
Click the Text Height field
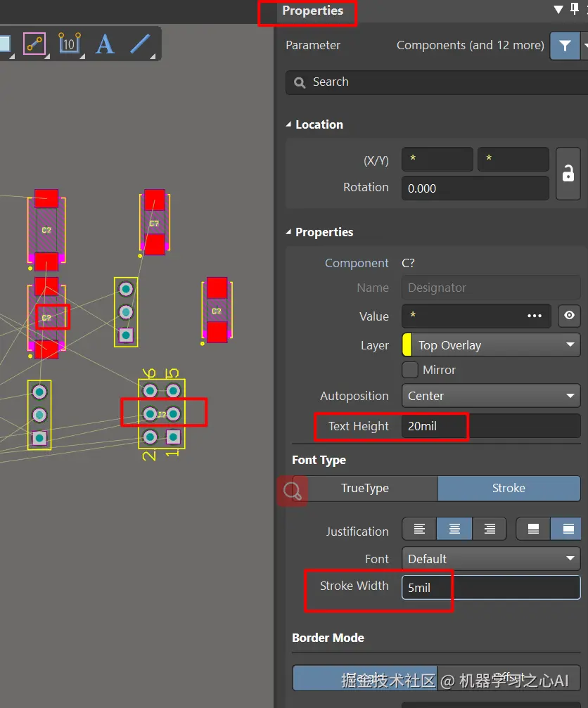pyautogui.click(x=491, y=426)
